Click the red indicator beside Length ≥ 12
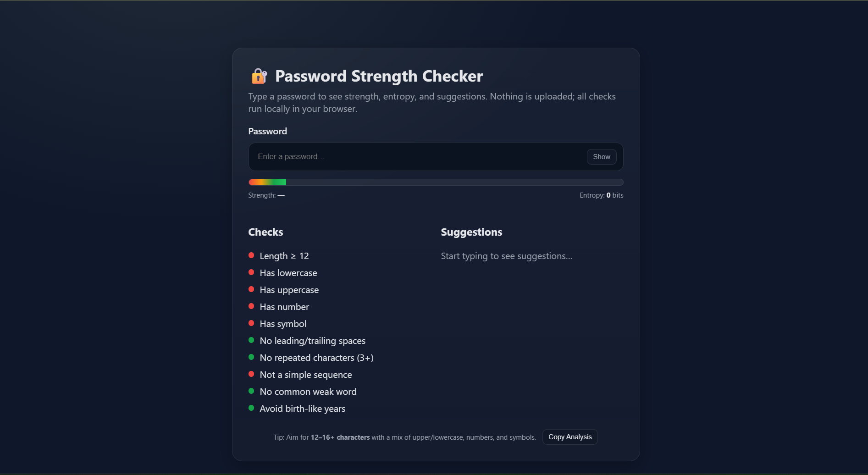This screenshot has height=475, width=868. point(251,255)
